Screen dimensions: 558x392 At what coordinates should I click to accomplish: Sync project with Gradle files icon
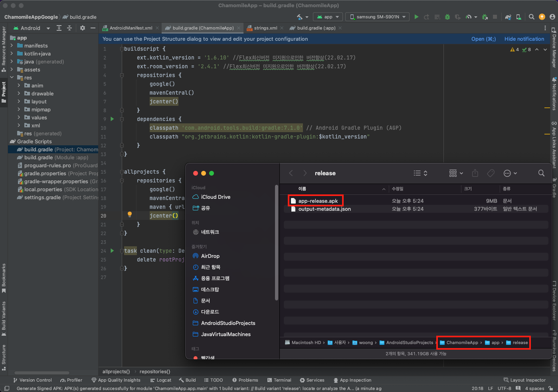click(x=508, y=17)
